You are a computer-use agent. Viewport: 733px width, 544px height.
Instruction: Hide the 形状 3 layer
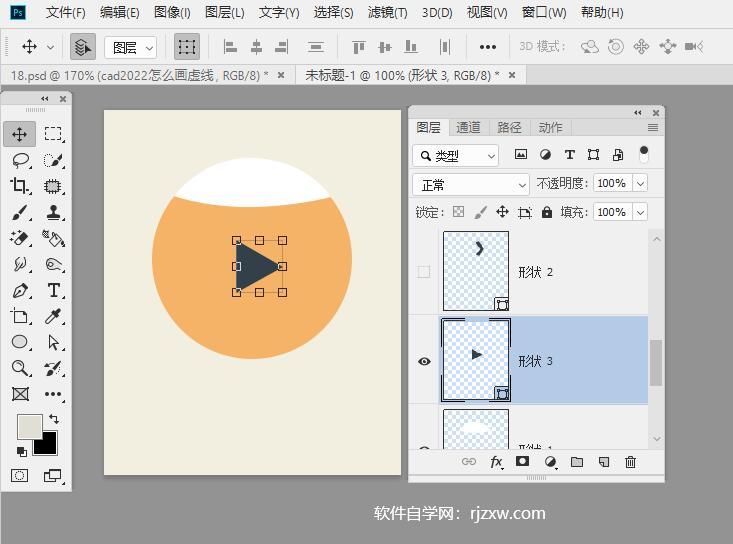click(x=424, y=361)
